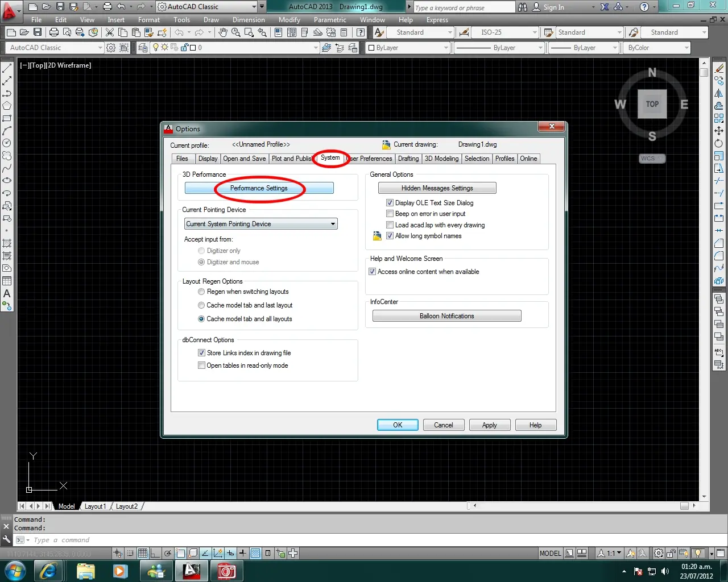
Task: Click the binoculars search icon in InfoCenter
Action: 523,7
